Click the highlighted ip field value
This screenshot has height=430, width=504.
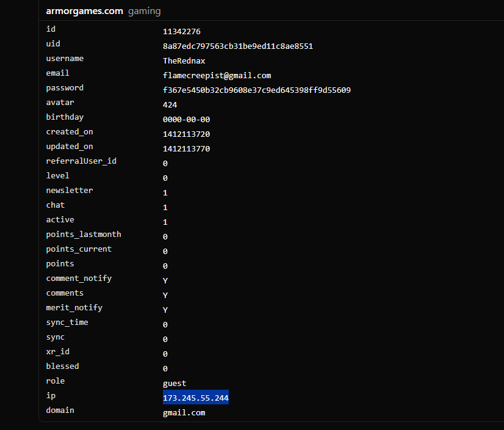click(195, 398)
